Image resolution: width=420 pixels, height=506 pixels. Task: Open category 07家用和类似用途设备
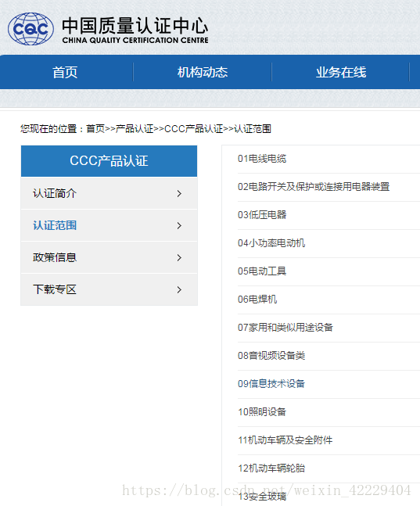point(285,327)
